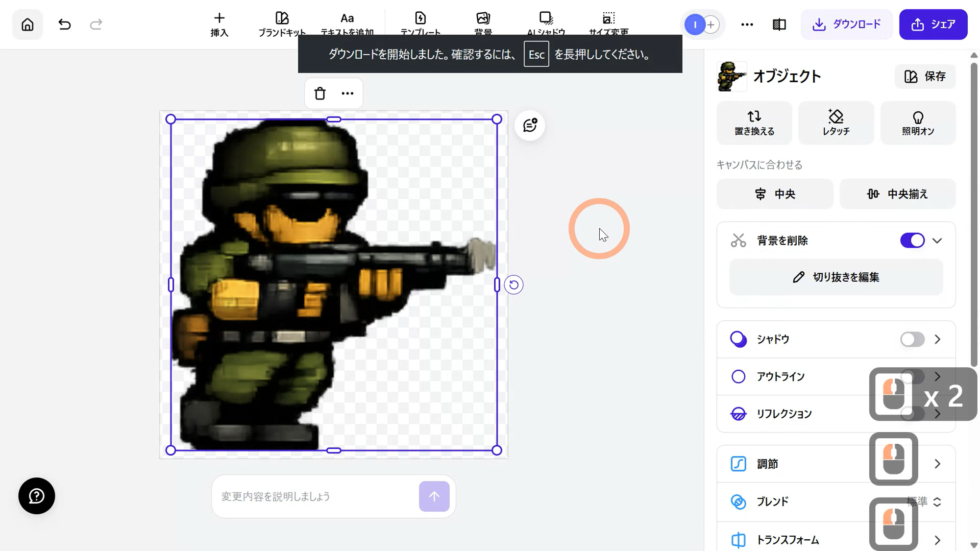Click the ブレンド blend icon
The height and width of the screenshot is (551, 980).
coord(738,502)
